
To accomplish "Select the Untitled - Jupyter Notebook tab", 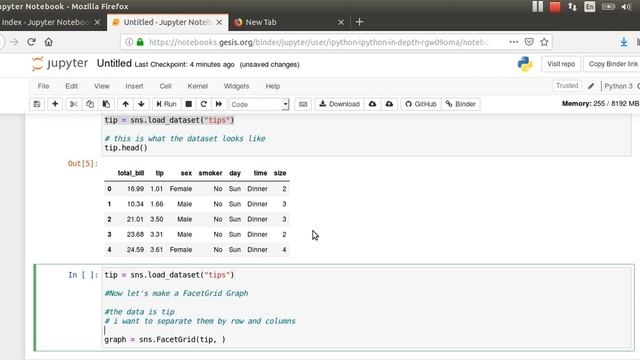I will (x=167, y=22).
